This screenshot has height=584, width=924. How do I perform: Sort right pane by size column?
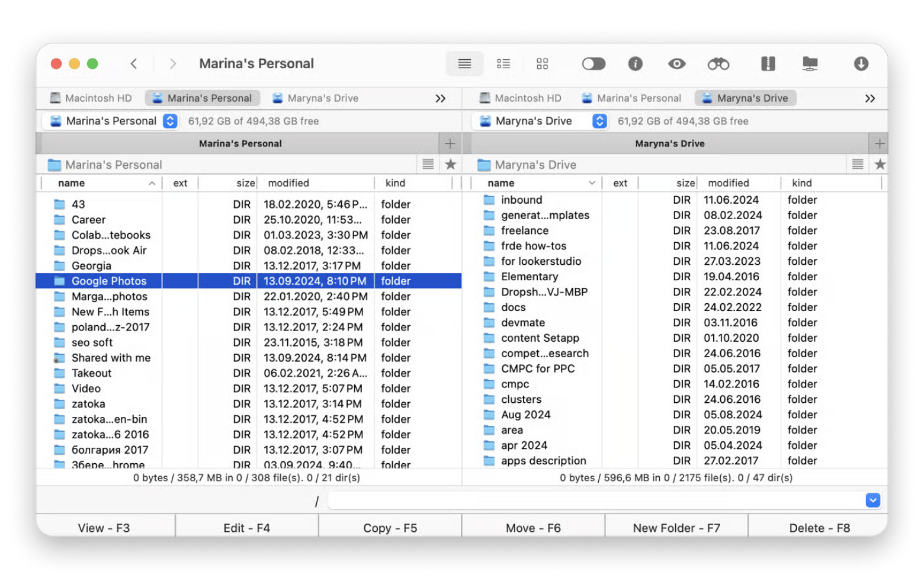[668, 183]
